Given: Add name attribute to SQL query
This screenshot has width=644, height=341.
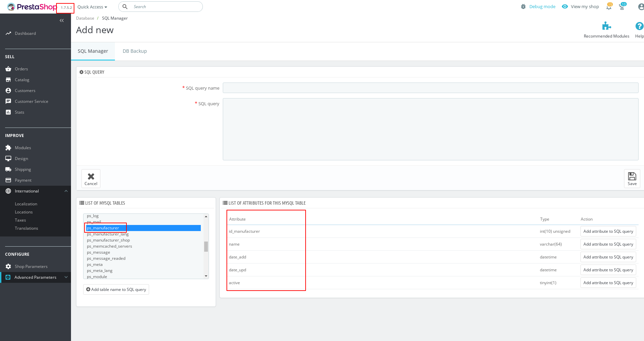Looking at the screenshot, I should pos(608,244).
